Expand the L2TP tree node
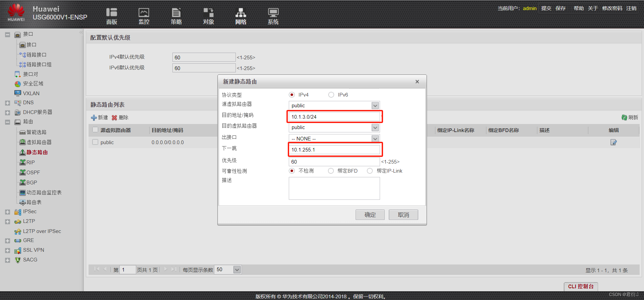This screenshot has height=300, width=644. pyautogui.click(x=7, y=222)
